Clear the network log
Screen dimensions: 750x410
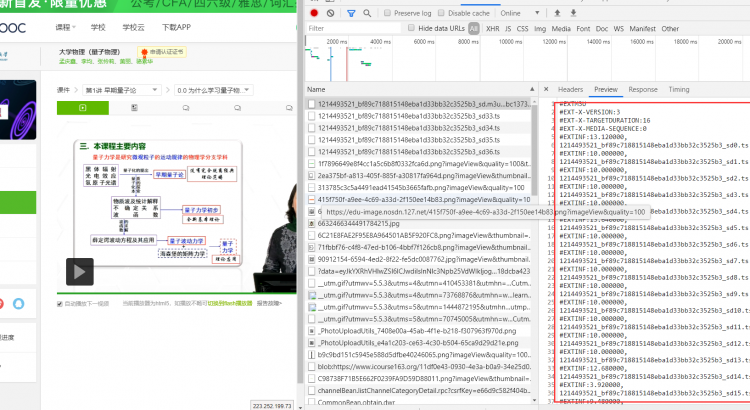pos(331,13)
